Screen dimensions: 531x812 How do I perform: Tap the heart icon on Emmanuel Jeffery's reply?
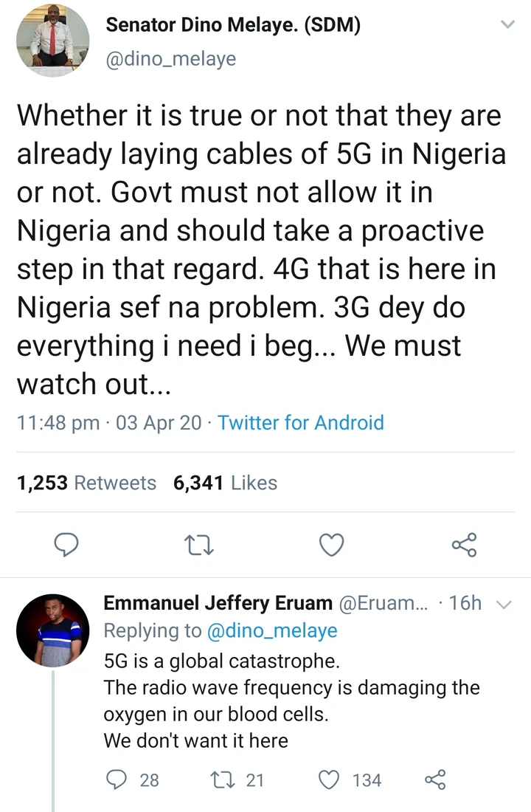(x=329, y=780)
